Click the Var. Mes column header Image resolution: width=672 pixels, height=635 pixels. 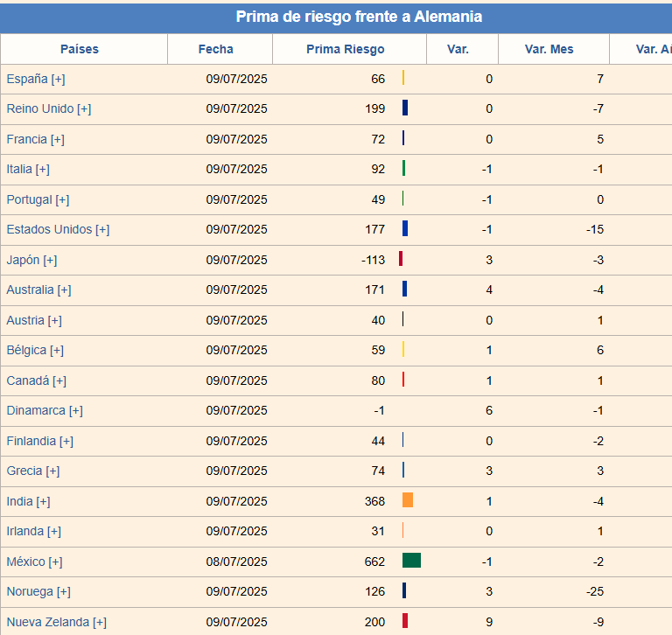pos(549,49)
